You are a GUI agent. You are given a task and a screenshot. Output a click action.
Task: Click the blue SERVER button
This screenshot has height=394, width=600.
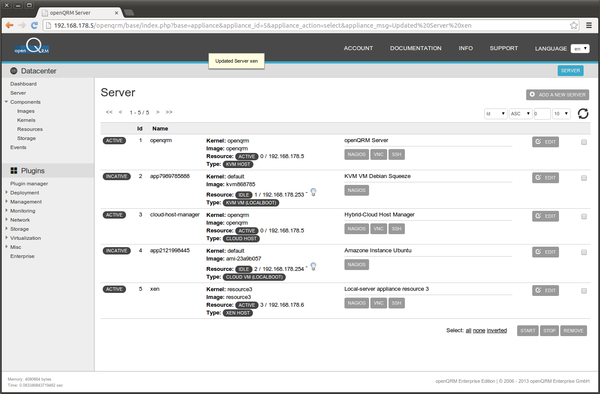point(571,71)
